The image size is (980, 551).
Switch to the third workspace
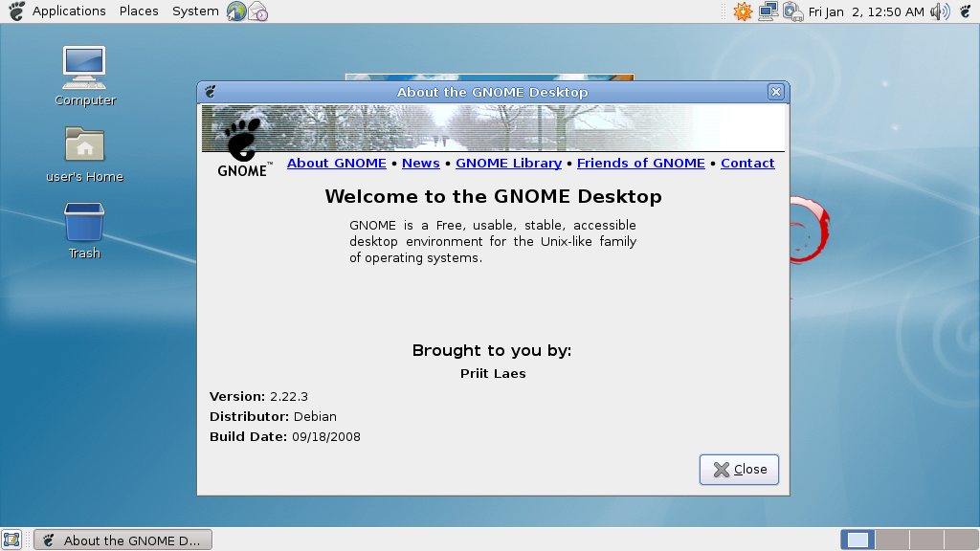pyautogui.click(x=926, y=540)
